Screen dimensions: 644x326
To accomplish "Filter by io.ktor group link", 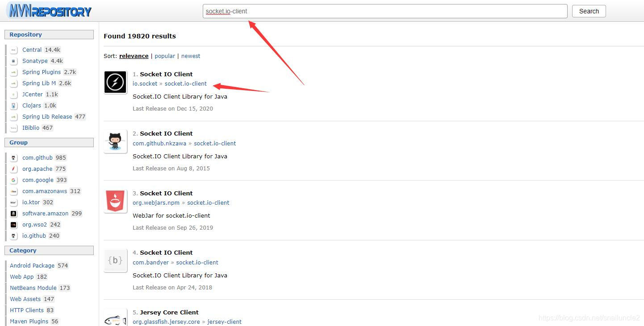I will coord(31,202).
